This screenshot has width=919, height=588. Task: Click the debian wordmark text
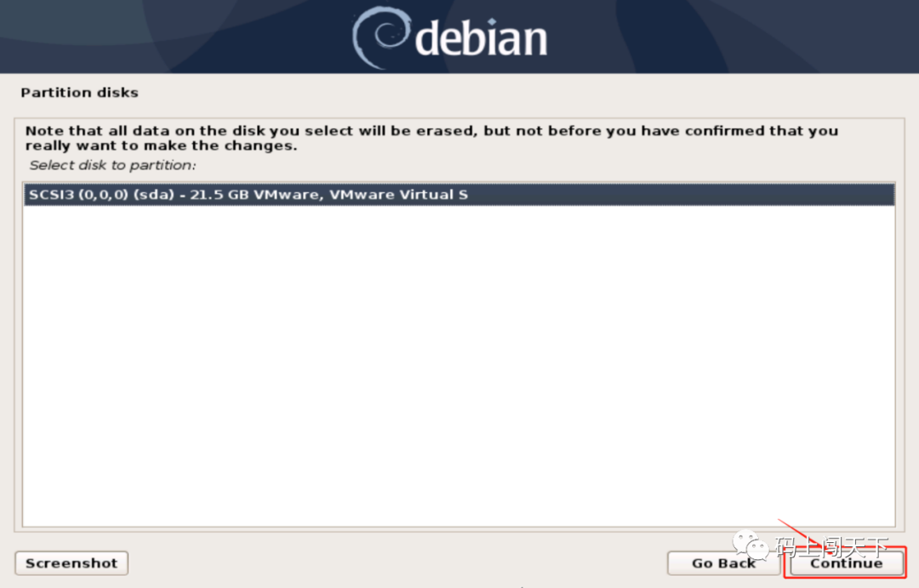(481, 38)
